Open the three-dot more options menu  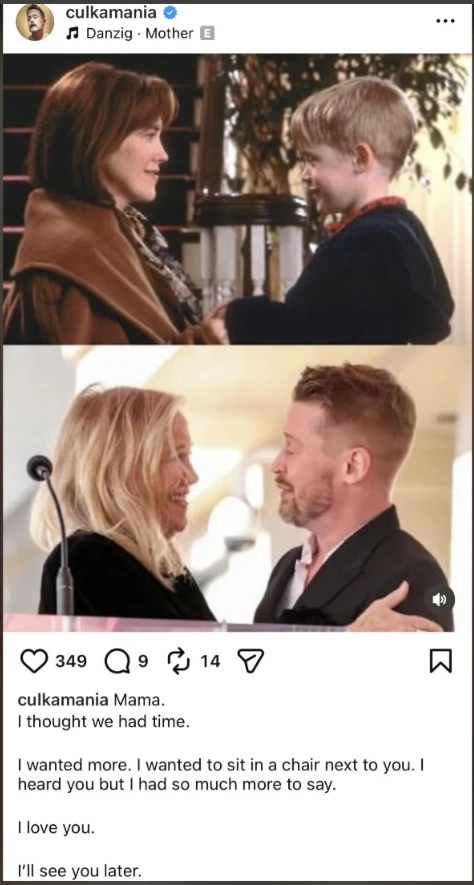pyautogui.click(x=445, y=21)
